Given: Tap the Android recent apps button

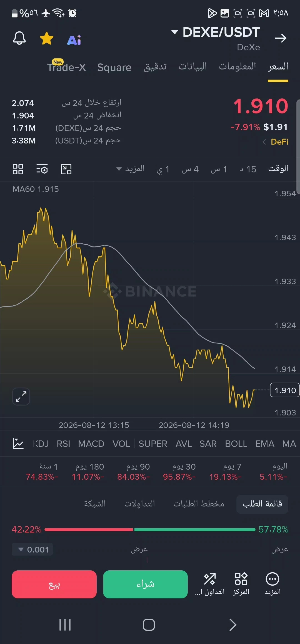Looking at the screenshot, I should [65, 625].
